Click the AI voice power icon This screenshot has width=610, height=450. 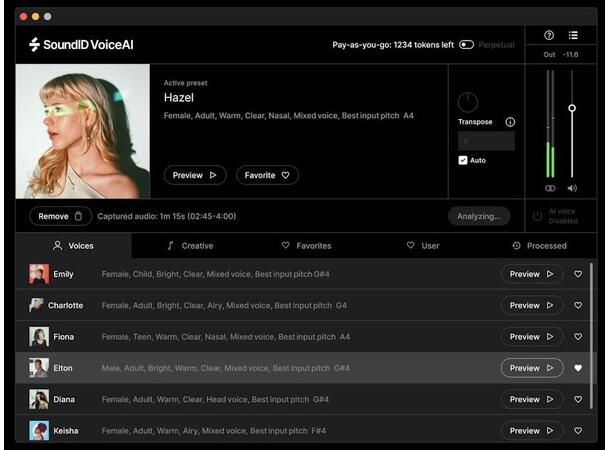click(537, 216)
